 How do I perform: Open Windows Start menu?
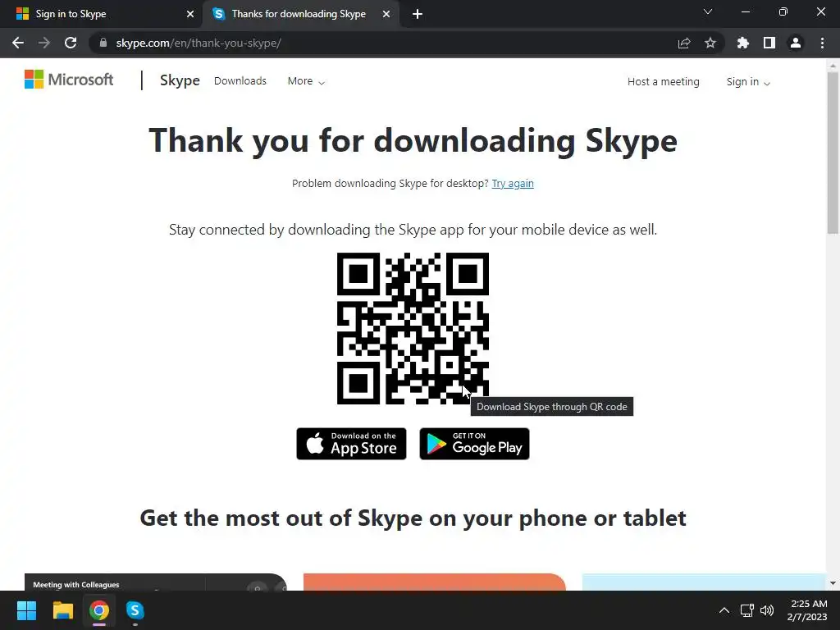(x=26, y=610)
